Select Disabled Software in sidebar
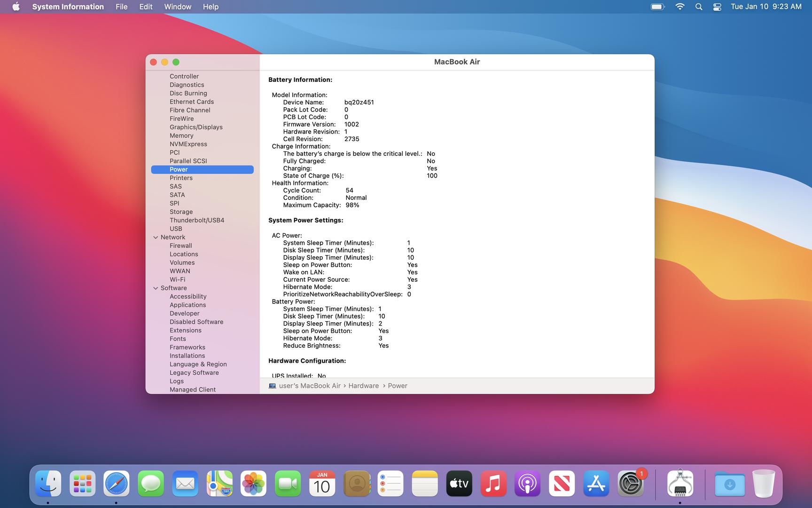The width and height of the screenshot is (812, 508). [196, 322]
